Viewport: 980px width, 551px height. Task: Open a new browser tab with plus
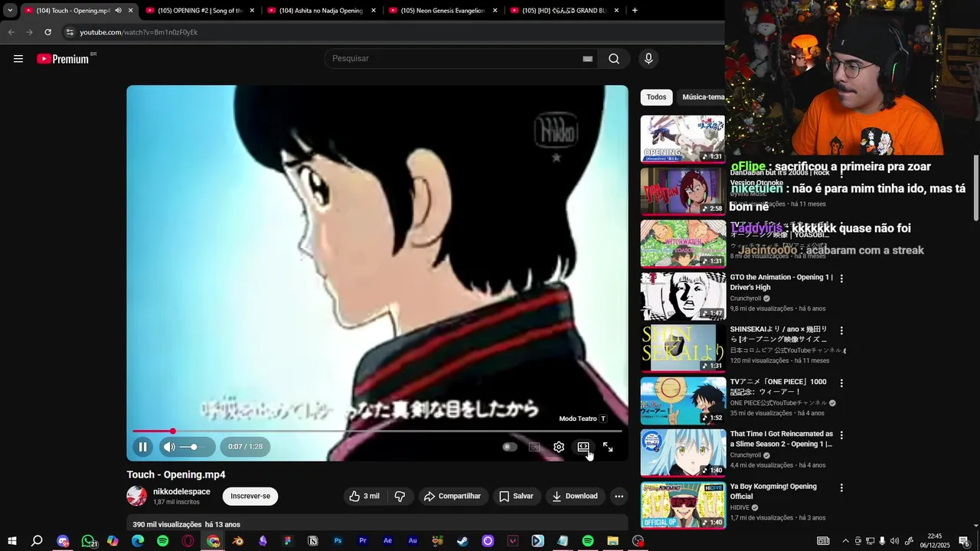pyautogui.click(x=635, y=11)
